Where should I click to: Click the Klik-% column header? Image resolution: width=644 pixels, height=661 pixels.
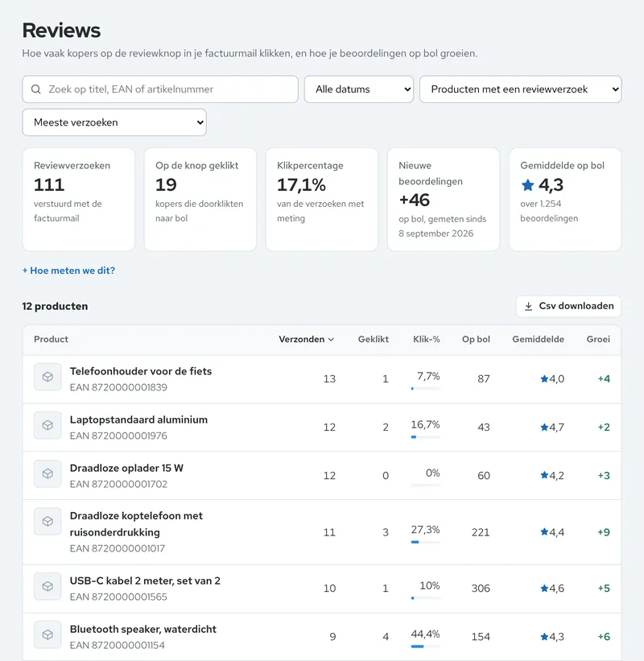pyautogui.click(x=426, y=339)
